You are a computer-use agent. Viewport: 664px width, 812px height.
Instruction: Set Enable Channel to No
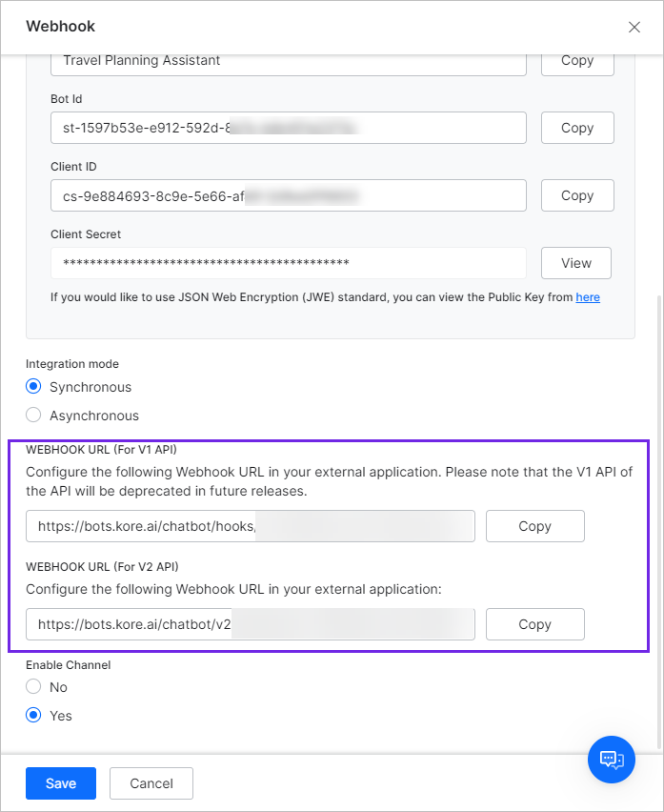point(34,687)
